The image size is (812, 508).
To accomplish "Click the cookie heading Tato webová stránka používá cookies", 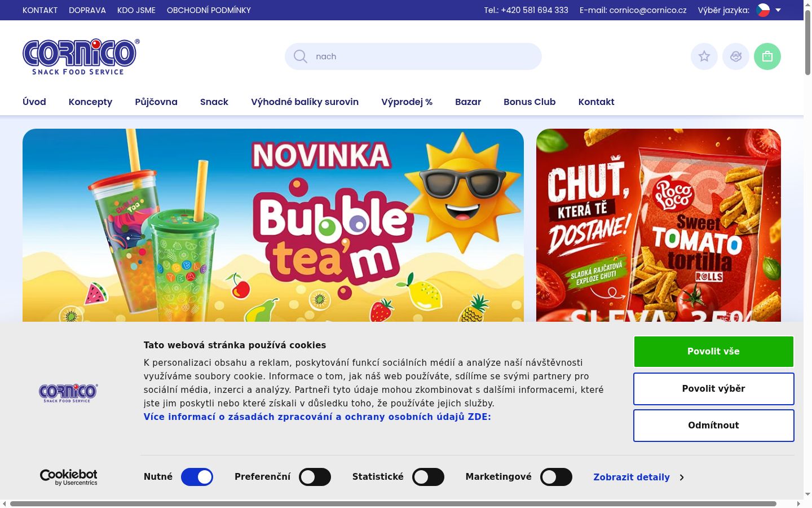I will pyautogui.click(x=235, y=345).
